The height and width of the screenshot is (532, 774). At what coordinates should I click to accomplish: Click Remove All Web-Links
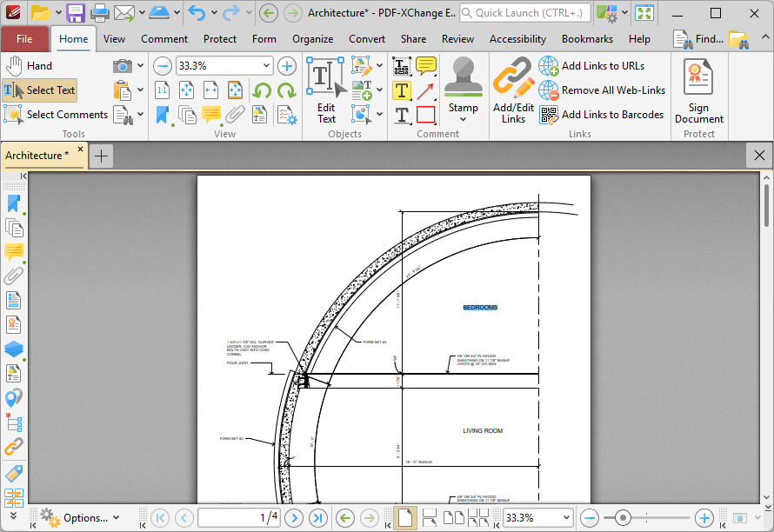(x=602, y=90)
